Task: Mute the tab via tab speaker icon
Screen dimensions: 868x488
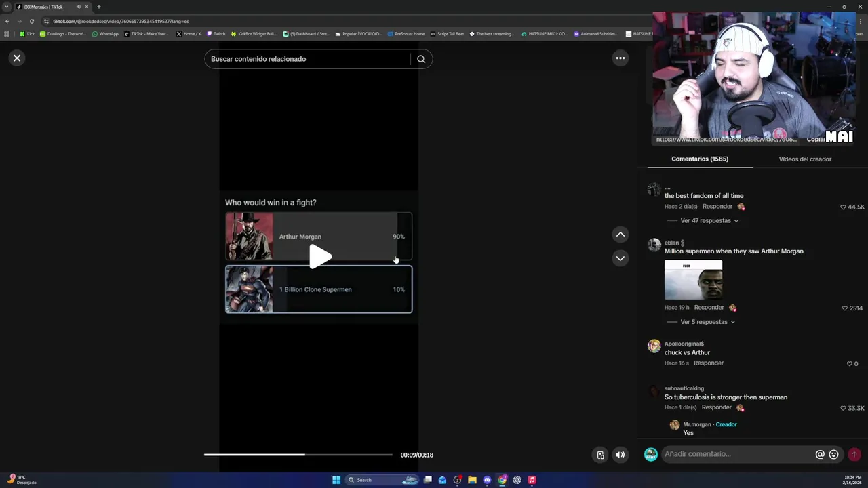Action: pos(78,7)
